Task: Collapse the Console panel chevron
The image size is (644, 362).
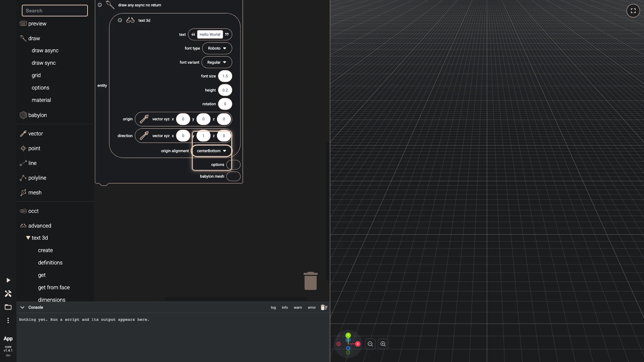Action: [x=22, y=307]
